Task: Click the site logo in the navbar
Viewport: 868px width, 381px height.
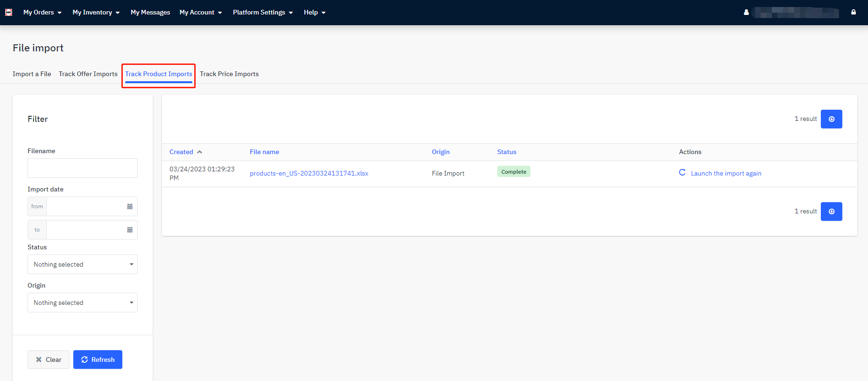Action: click(x=8, y=13)
